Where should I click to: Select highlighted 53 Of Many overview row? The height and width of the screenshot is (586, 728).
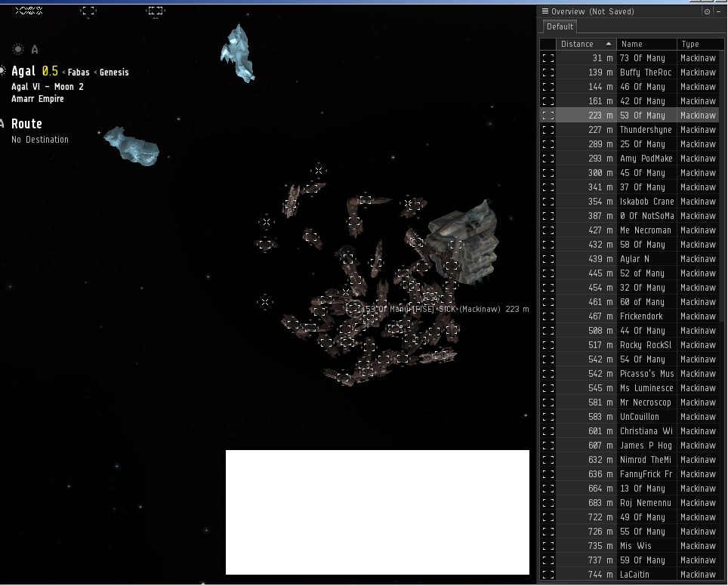[629, 115]
